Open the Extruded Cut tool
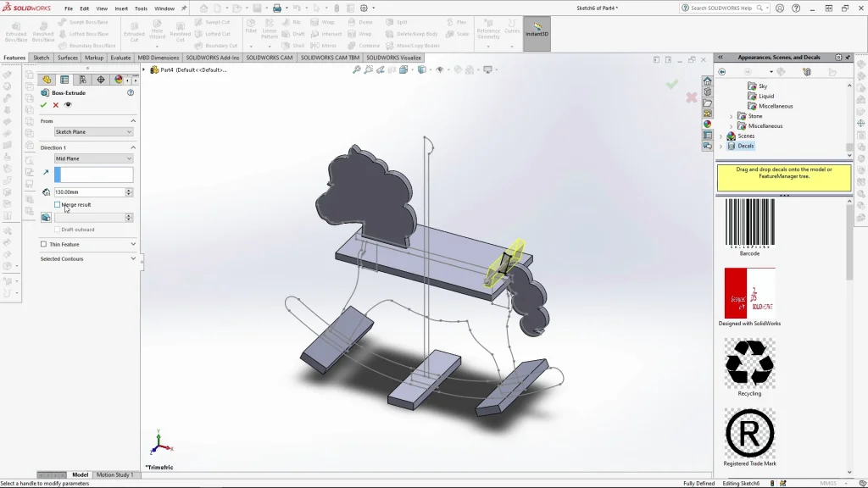Screen dimensions: 868x488 coord(134,31)
